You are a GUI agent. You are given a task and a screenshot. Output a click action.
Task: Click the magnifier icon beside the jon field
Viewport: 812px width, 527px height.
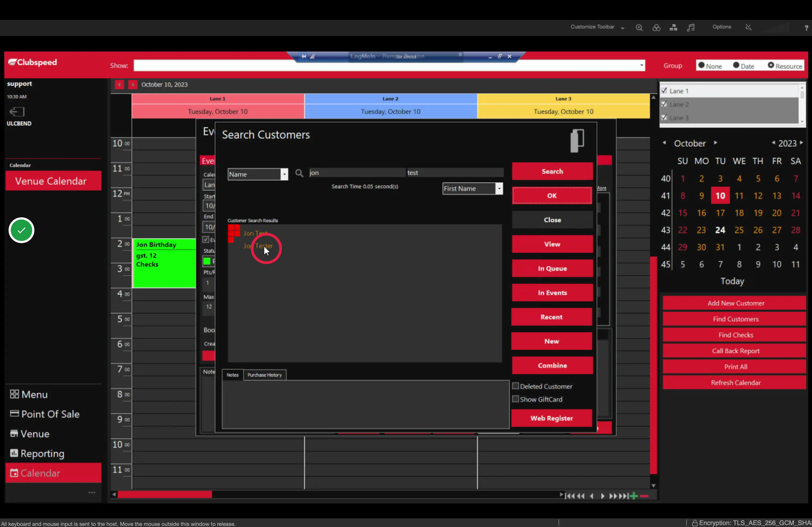pos(299,173)
